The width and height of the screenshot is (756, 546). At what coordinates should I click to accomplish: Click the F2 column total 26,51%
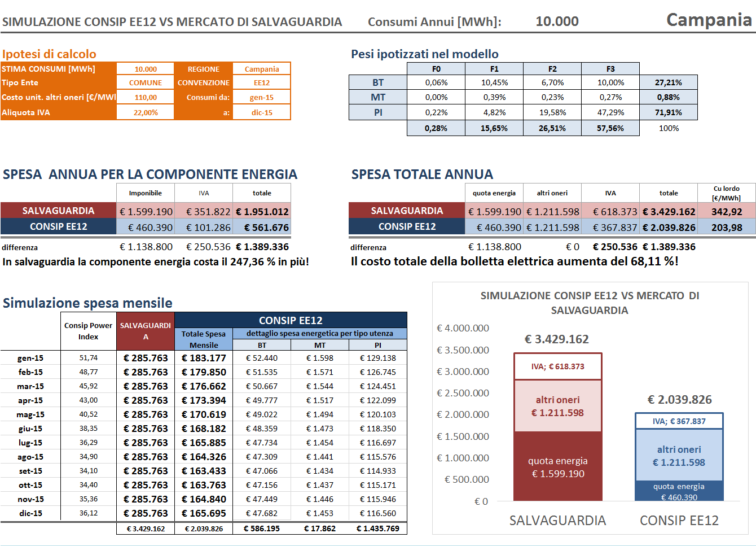point(552,128)
